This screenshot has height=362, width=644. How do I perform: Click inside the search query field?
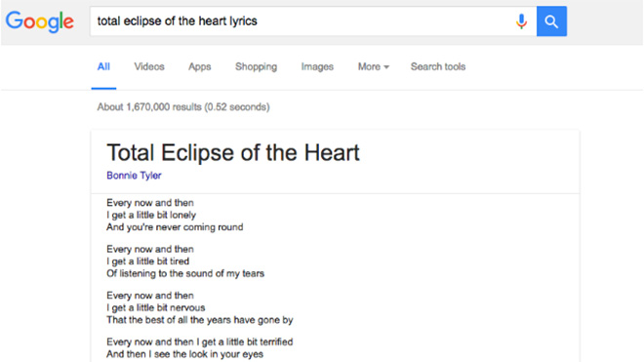(x=300, y=21)
